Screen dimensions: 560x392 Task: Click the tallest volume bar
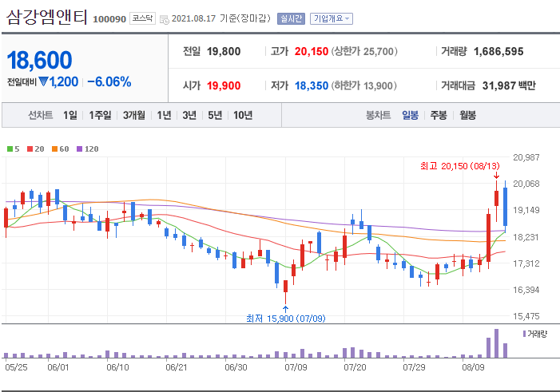click(x=496, y=343)
